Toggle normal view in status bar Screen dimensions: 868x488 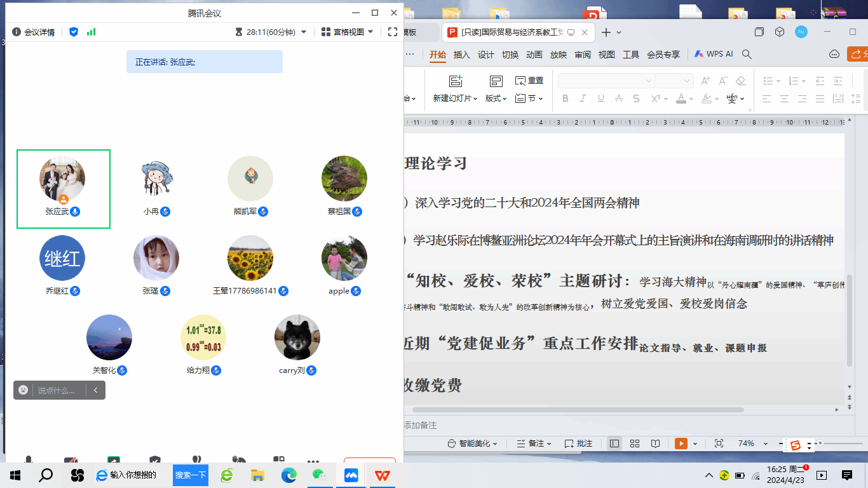614,444
